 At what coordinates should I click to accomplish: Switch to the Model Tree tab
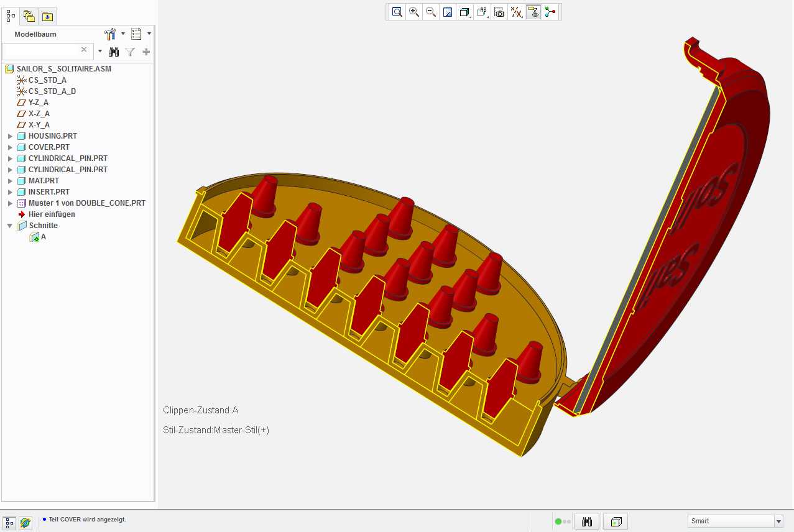click(11, 16)
